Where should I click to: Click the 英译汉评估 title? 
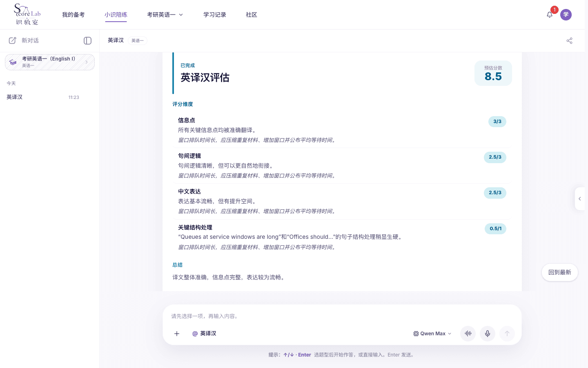click(x=205, y=78)
